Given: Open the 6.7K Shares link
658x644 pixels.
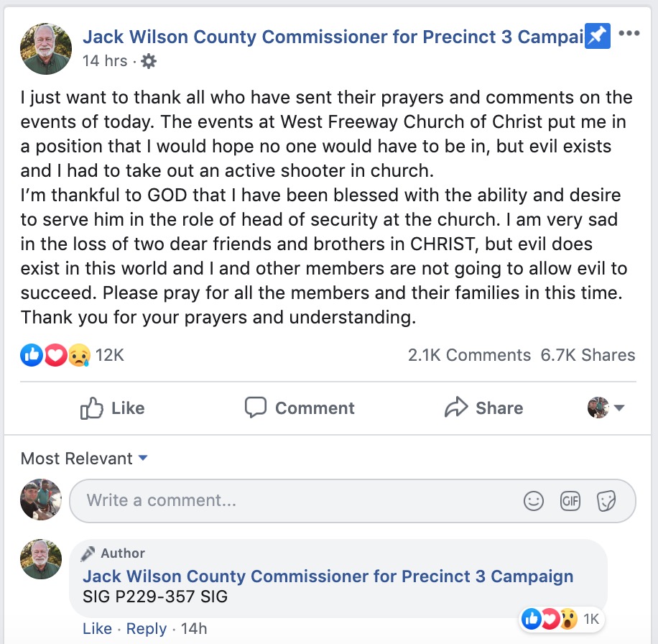Looking at the screenshot, I should [x=588, y=355].
